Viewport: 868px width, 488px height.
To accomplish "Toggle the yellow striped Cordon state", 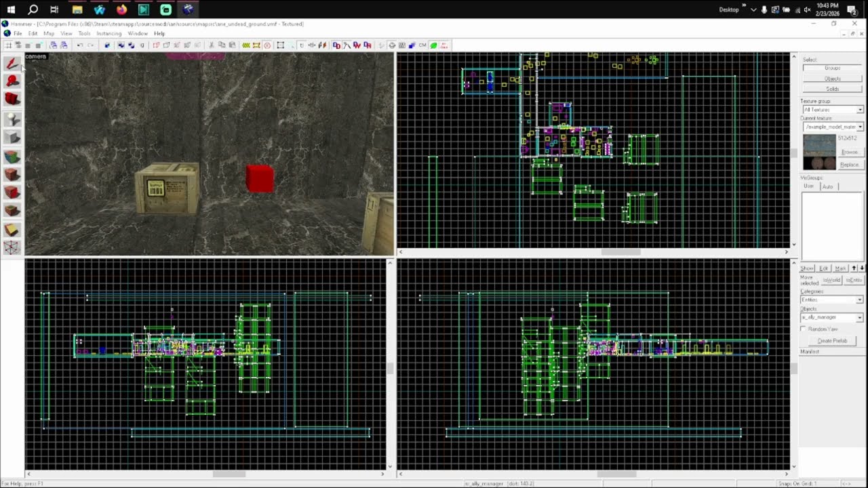I will click(x=245, y=45).
